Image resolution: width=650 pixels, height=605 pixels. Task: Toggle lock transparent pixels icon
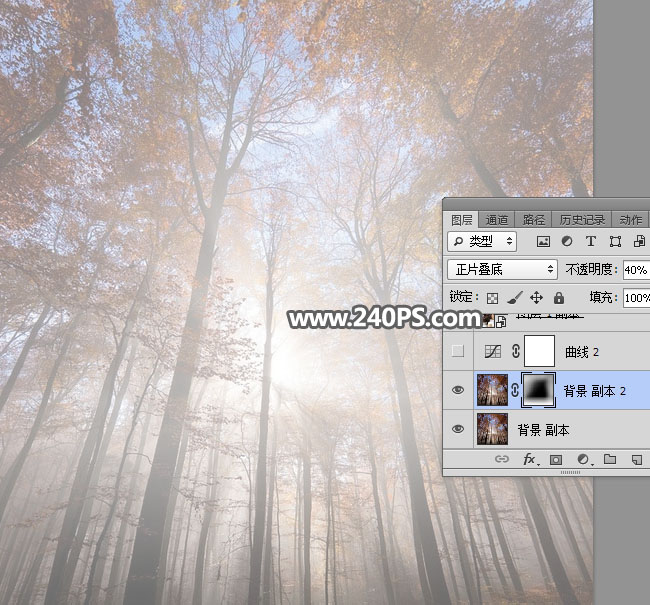[x=492, y=298]
